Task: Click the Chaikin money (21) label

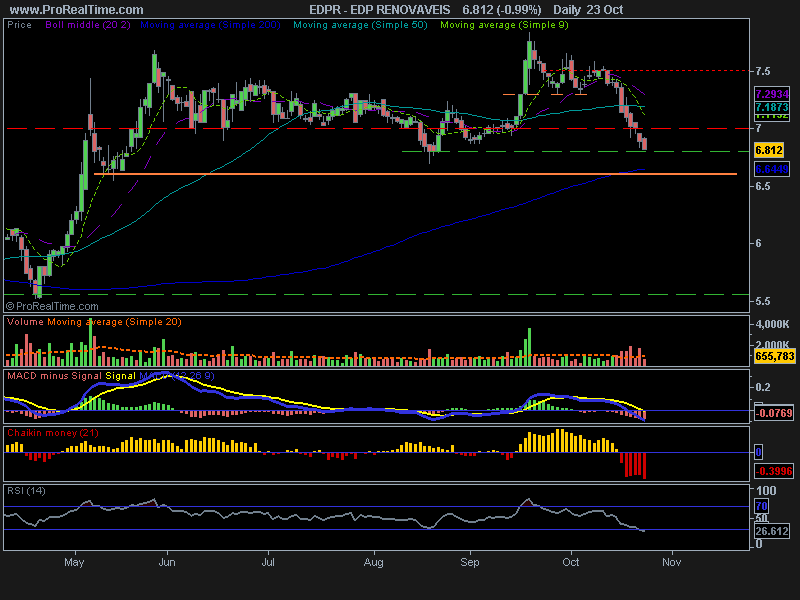Action: 53,433
